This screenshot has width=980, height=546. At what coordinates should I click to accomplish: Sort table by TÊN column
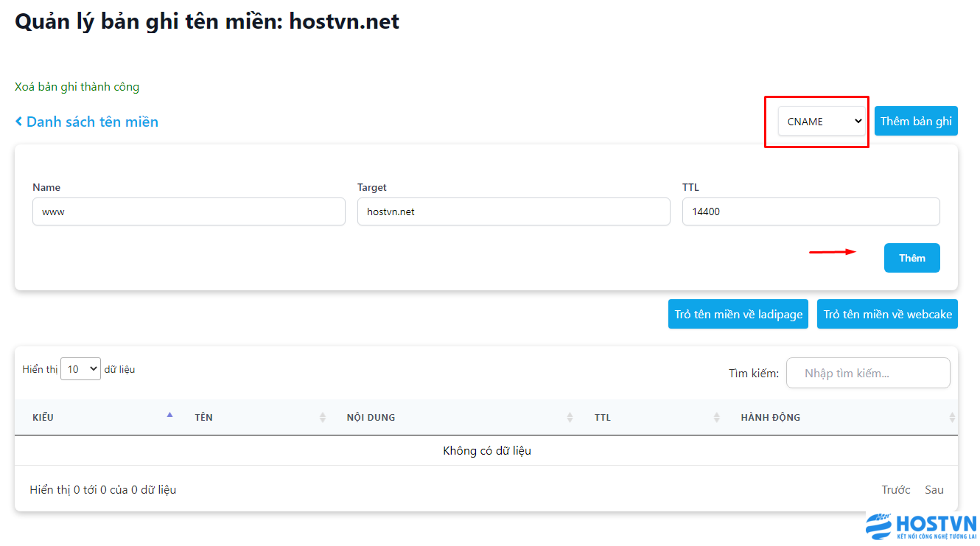[x=253, y=417]
